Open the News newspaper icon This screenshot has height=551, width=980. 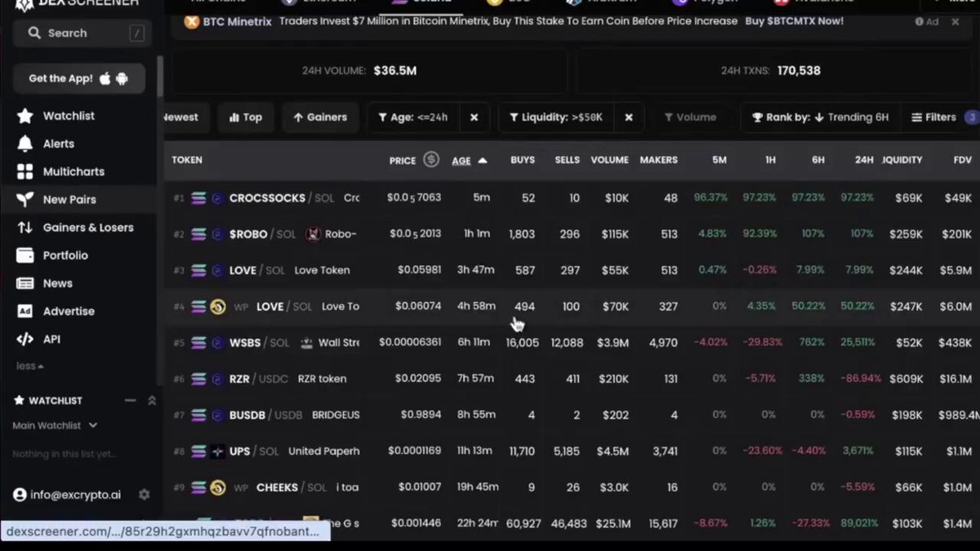tap(25, 283)
